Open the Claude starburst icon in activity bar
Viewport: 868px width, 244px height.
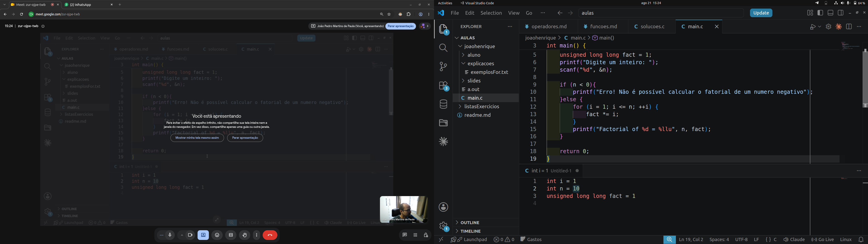(x=443, y=142)
